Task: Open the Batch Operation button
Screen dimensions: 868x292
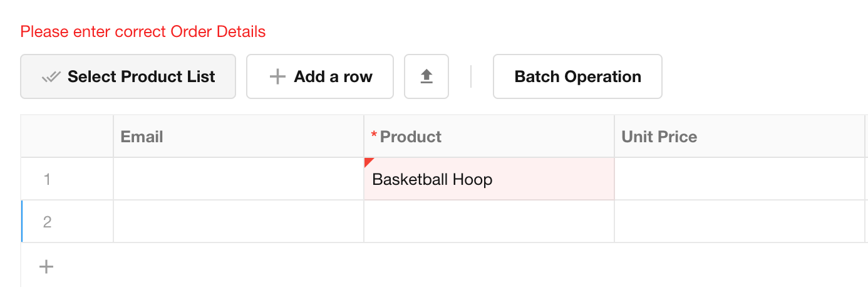Action: 577,76
